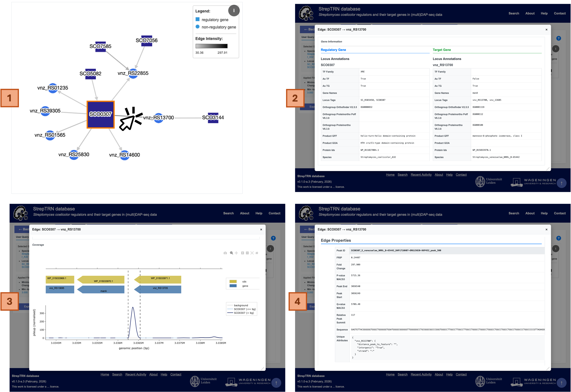
Task: Click the Peak ID value in Edge Properties table
Action: pos(396,251)
